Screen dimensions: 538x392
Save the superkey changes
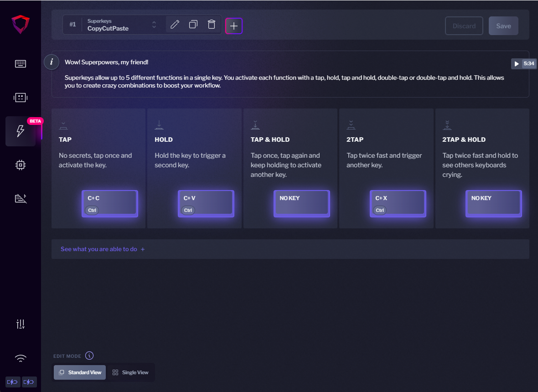click(x=503, y=26)
